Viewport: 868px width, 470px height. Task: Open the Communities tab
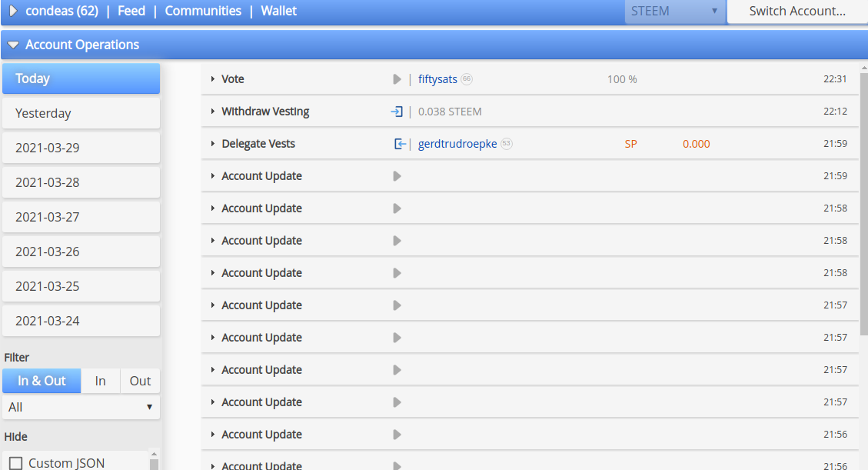pyautogui.click(x=203, y=11)
